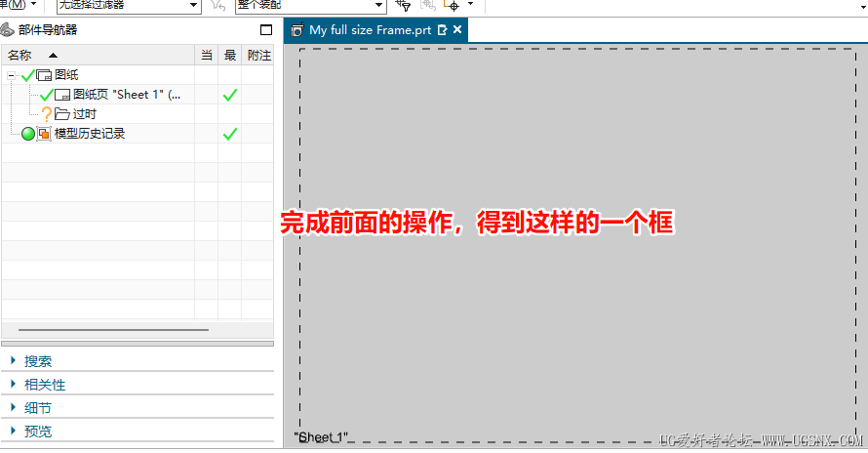
Task: Click the 图纸 drawing icon
Action: click(x=44, y=75)
